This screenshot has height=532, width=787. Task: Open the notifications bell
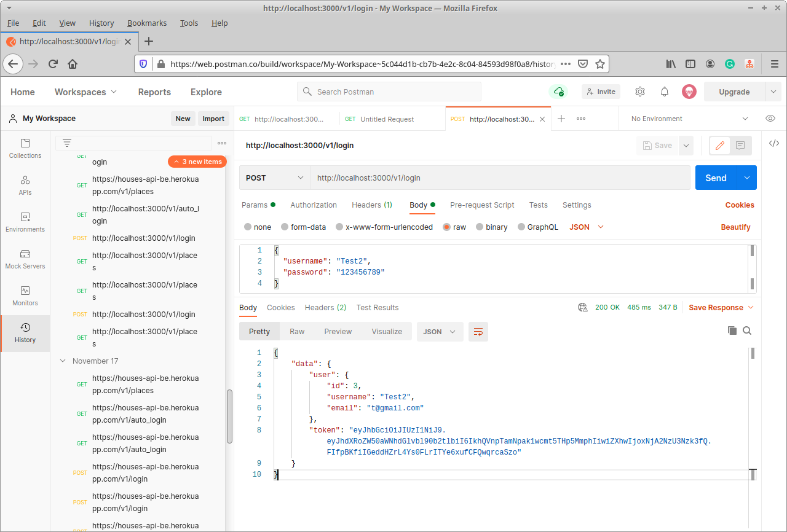665,92
